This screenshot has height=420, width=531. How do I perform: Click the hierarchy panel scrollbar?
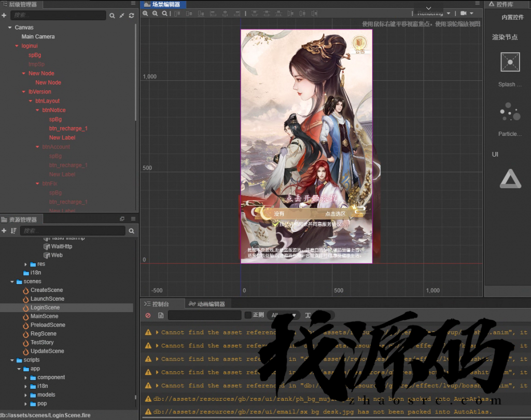pyautogui.click(x=136, y=72)
